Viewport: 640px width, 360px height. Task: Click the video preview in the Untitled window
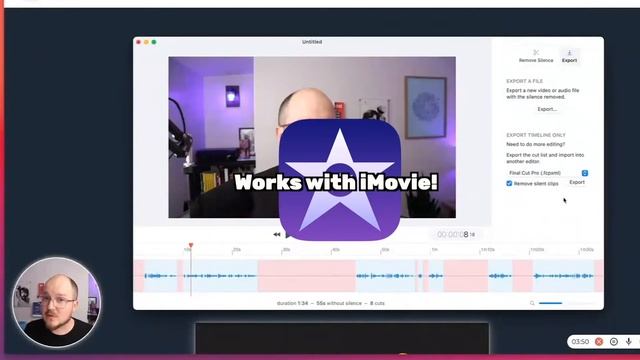[x=312, y=137]
